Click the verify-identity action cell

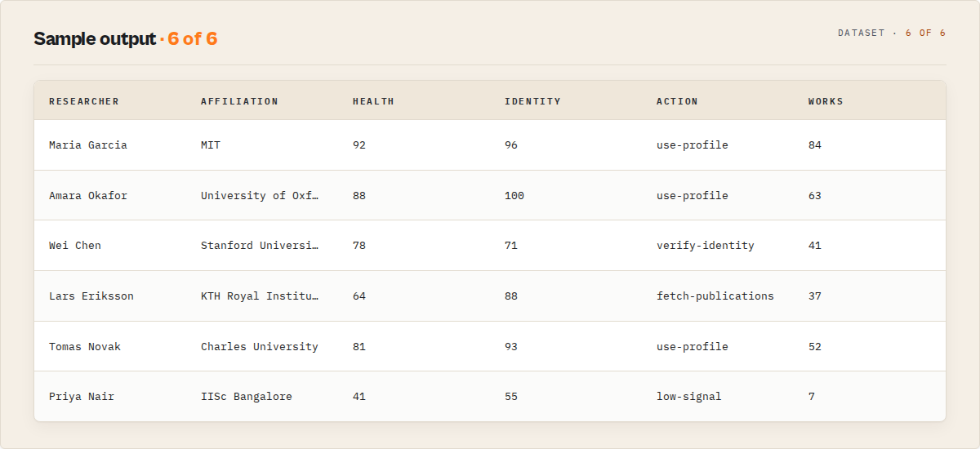[706, 246]
